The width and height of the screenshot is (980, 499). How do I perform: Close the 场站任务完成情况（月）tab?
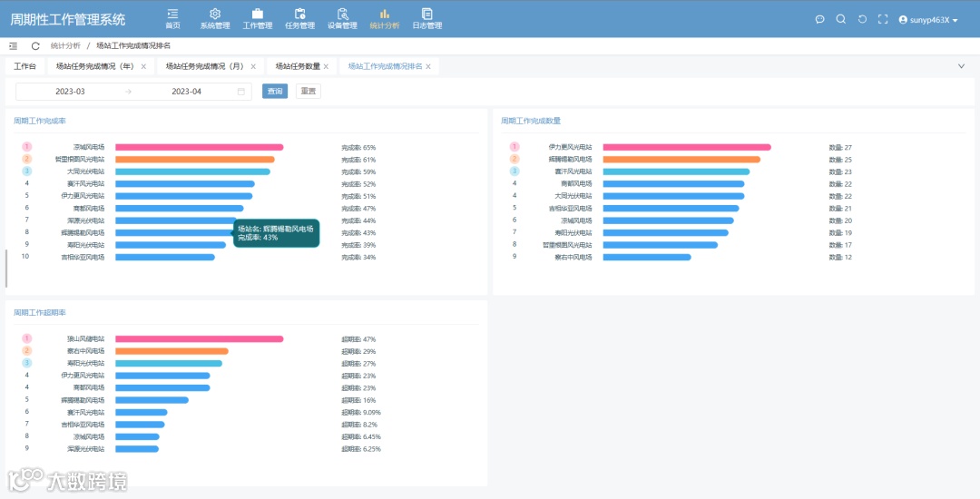pyautogui.click(x=253, y=67)
